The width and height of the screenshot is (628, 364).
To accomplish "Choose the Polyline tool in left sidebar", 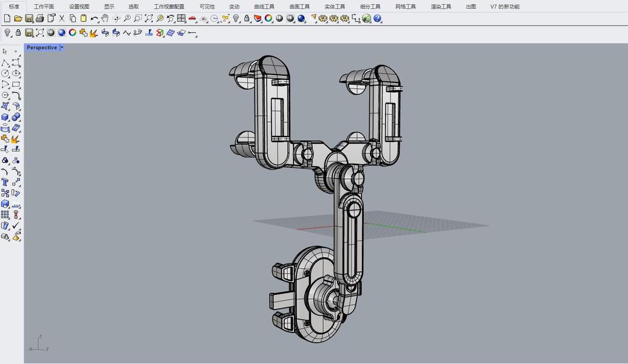I will pos(5,63).
